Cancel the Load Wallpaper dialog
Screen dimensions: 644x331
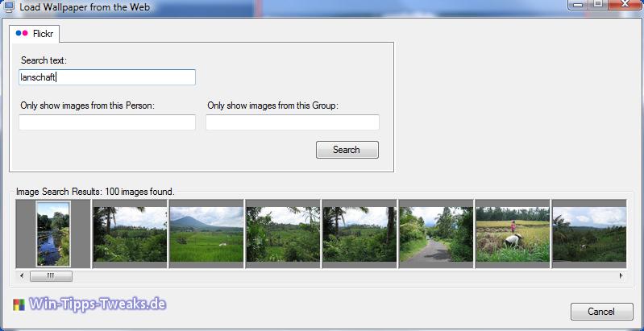point(602,312)
